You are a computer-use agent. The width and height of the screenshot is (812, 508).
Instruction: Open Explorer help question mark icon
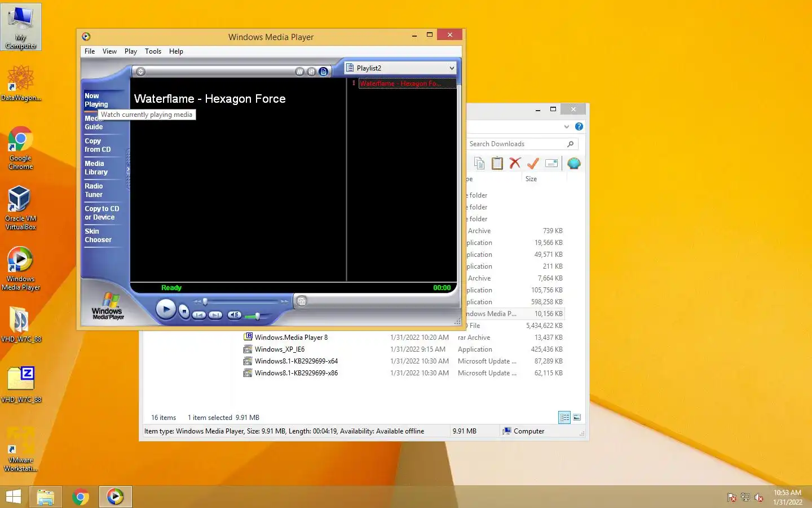(579, 126)
